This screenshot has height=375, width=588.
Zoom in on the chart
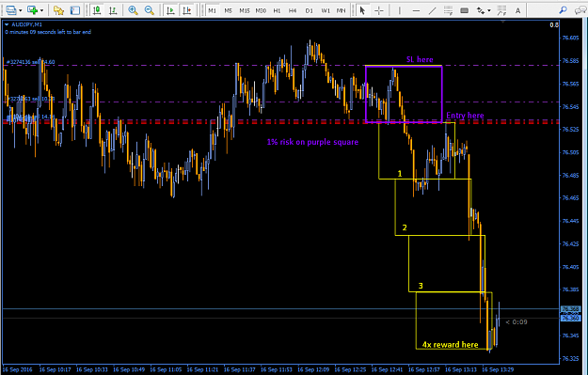click(x=133, y=10)
